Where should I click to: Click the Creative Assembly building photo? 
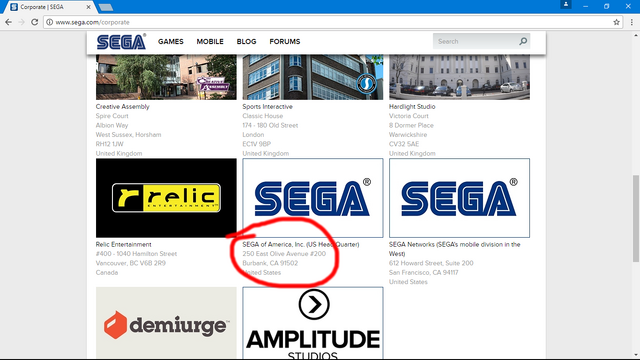pos(166,77)
